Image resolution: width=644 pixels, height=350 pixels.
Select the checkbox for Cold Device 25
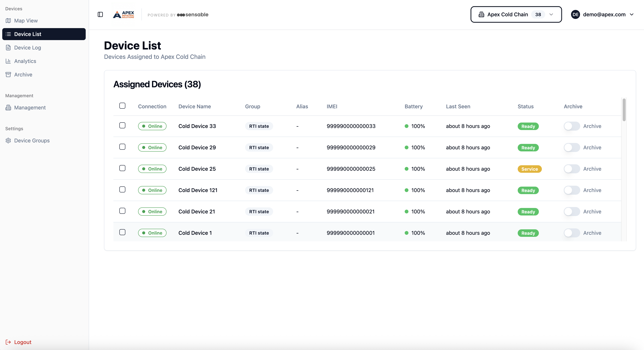[x=122, y=168]
